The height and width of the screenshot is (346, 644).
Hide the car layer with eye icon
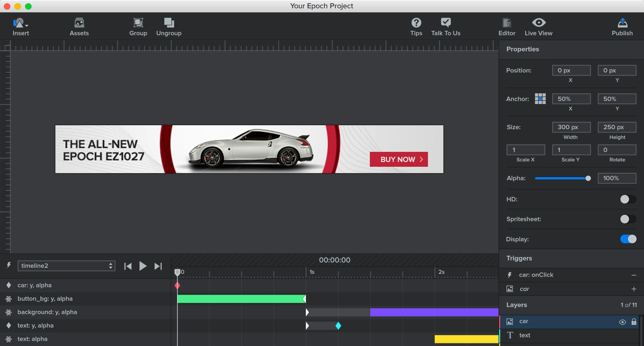622,322
